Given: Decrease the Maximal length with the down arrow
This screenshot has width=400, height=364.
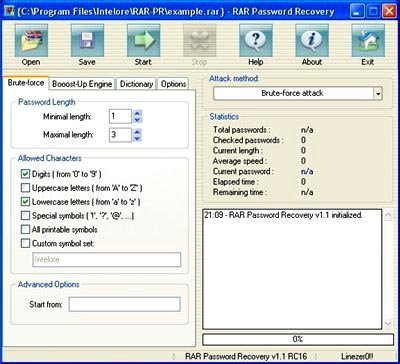Looking at the screenshot, I should point(137,138).
